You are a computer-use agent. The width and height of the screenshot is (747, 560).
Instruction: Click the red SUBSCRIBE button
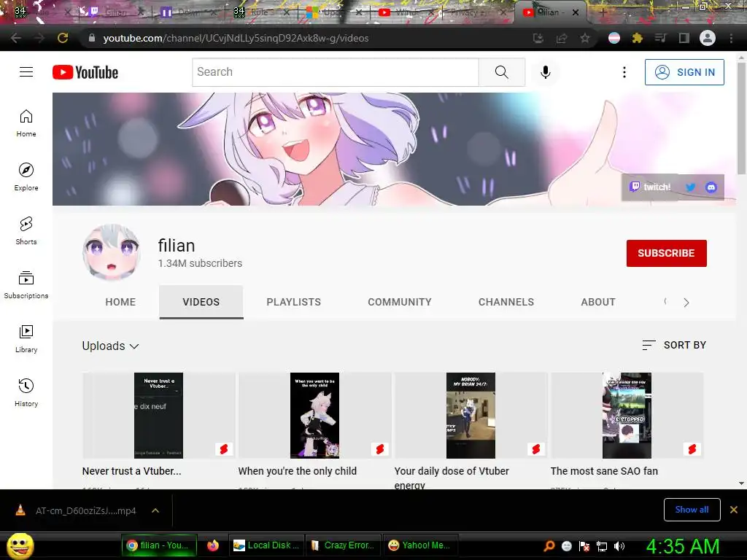pyautogui.click(x=667, y=253)
